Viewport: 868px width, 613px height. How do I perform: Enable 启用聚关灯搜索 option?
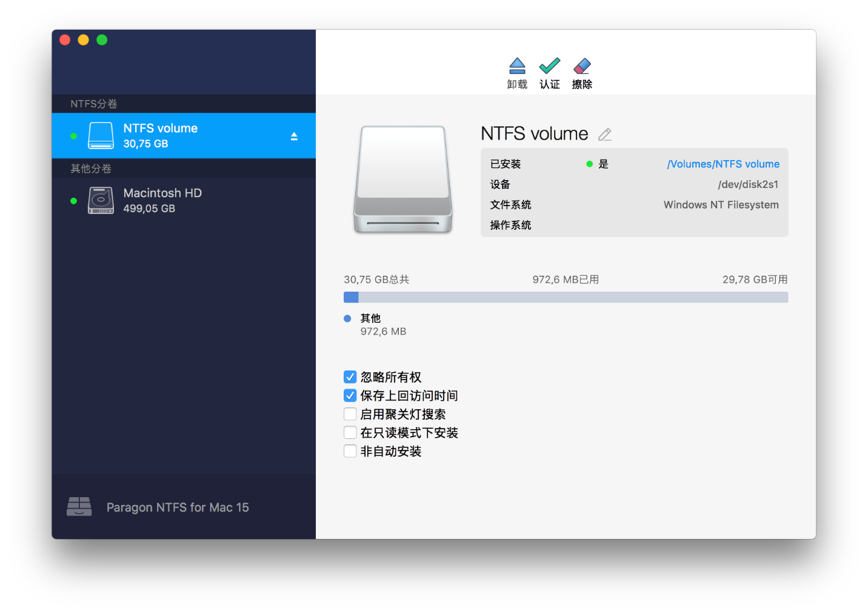click(350, 414)
